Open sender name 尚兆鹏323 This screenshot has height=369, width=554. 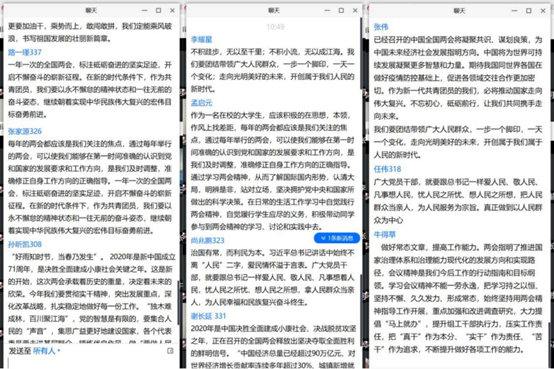207,241
